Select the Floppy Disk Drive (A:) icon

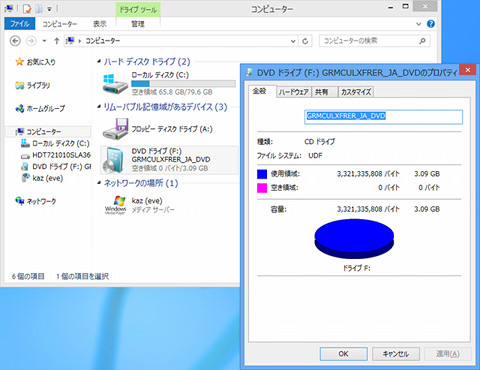(115, 128)
